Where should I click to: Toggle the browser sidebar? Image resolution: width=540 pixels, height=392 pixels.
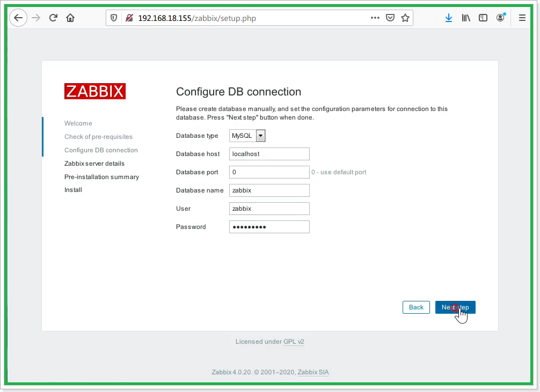pos(483,18)
